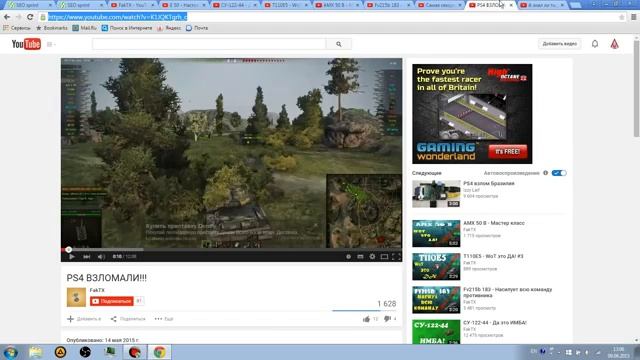Viewport: 640px width, 360px height.
Task: Open the Mail.Ru bookmark
Action: click(x=84, y=28)
